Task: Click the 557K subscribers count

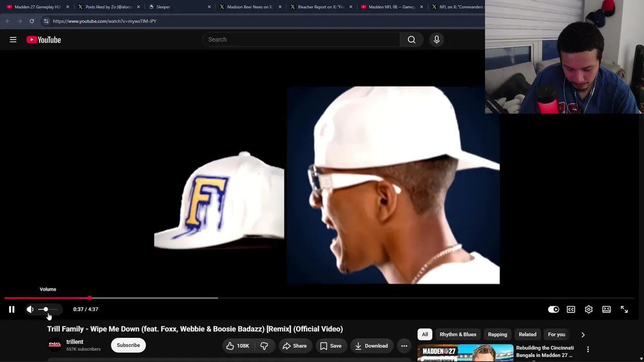Action: point(84,349)
